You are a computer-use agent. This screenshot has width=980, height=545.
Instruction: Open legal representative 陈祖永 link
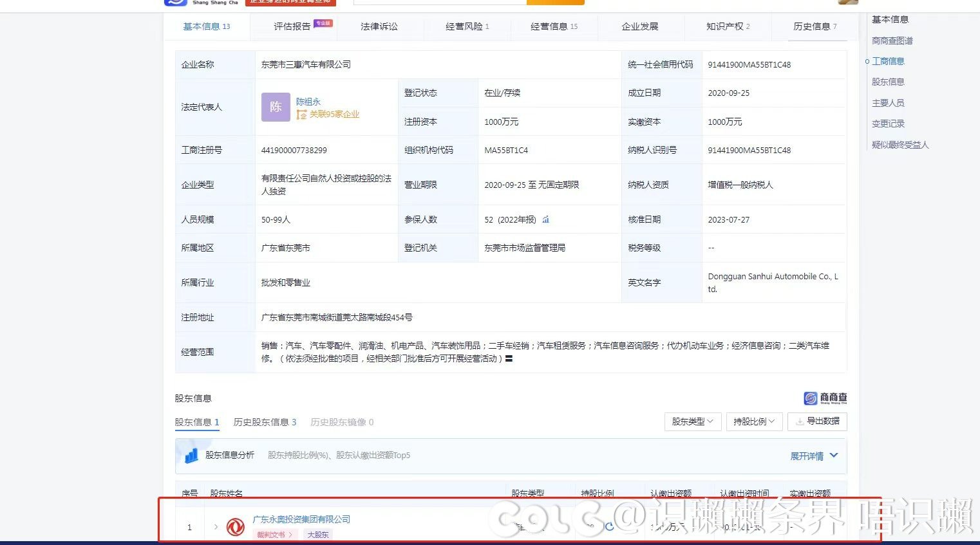point(308,102)
